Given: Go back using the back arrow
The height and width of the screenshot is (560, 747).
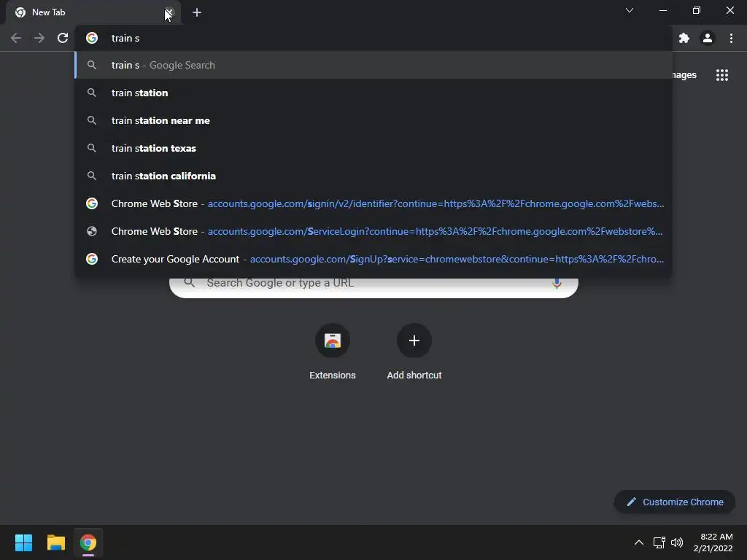Looking at the screenshot, I should tap(16, 38).
